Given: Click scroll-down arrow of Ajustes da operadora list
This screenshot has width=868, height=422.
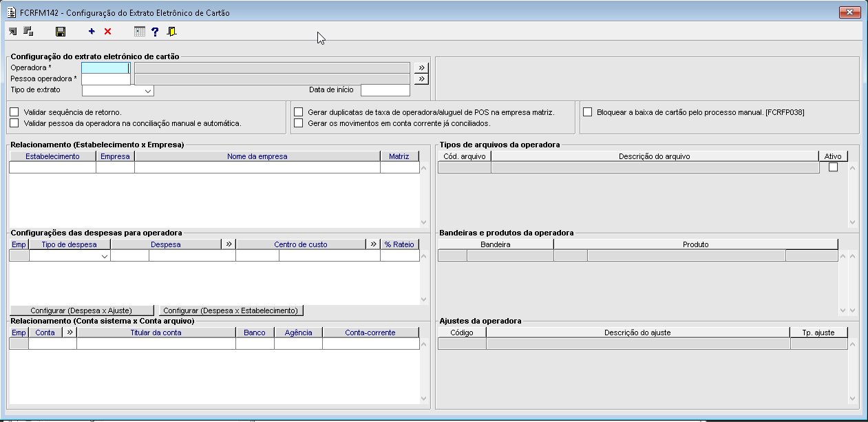Looking at the screenshot, I should [853, 398].
